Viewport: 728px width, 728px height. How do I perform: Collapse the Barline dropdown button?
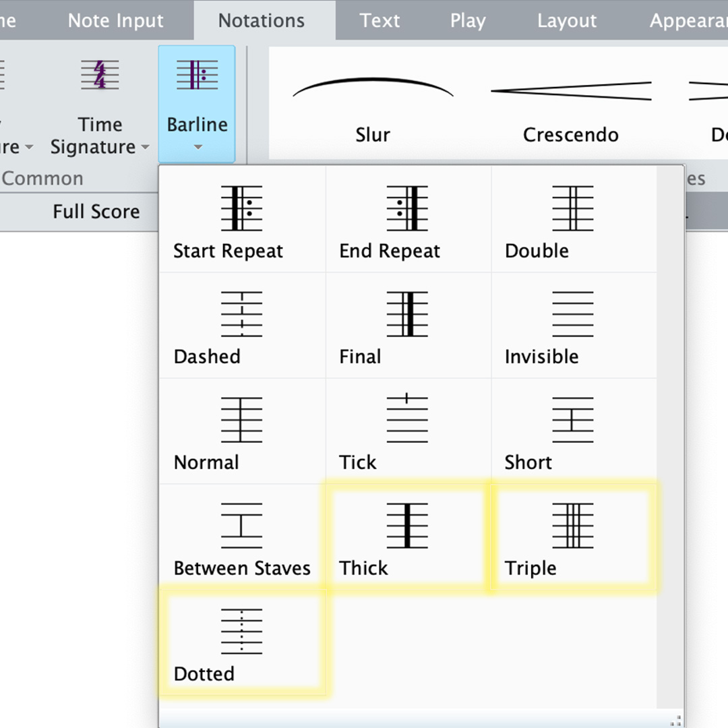[197, 104]
